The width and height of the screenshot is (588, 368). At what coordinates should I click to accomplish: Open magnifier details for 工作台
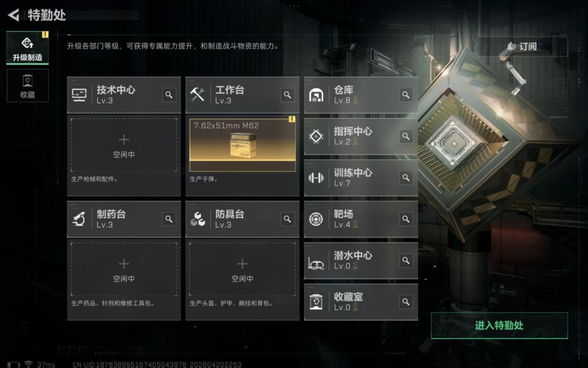(287, 95)
